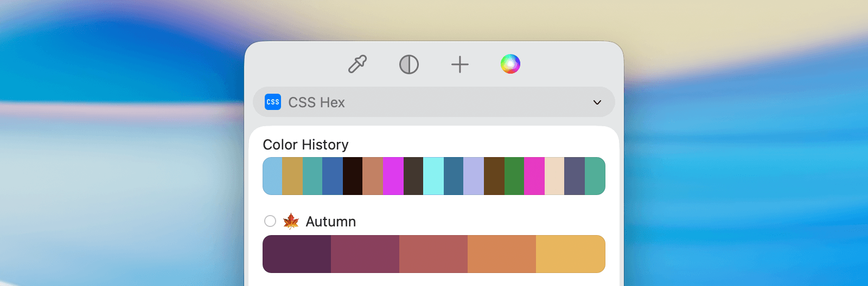Choose the mauve berry Autumn swatch
This screenshot has height=286, width=868.
[x=365, y=254]
